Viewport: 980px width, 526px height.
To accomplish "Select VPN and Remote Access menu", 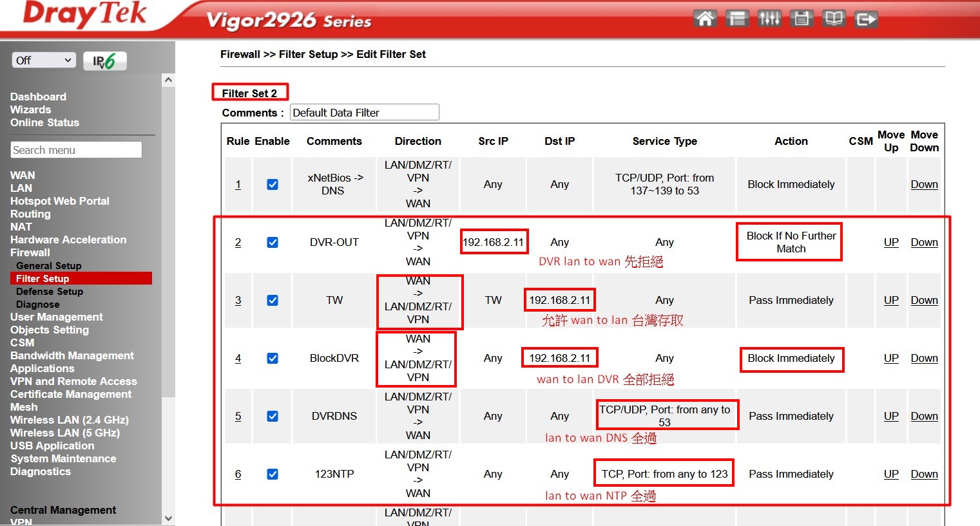I will click(73, 381).
